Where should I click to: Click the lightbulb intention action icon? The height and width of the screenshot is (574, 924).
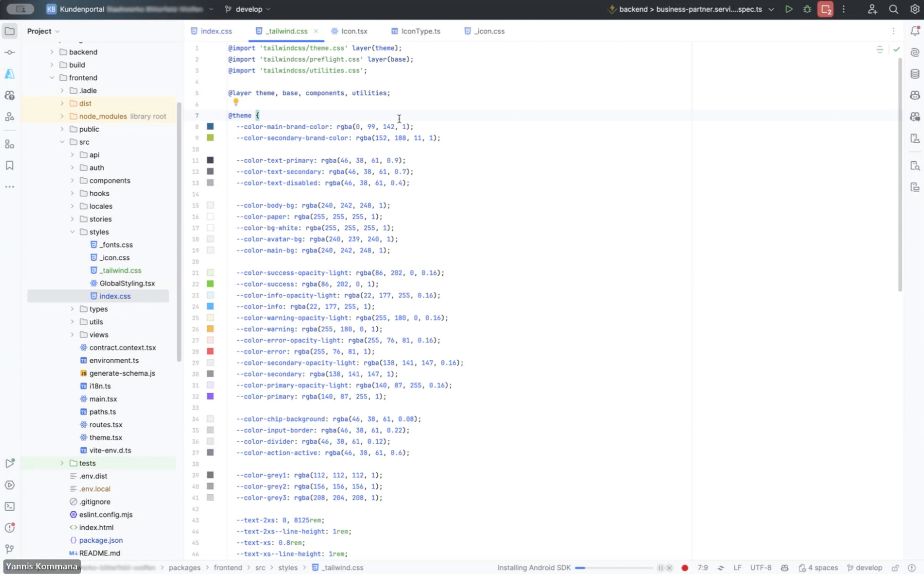click(236, 102)
